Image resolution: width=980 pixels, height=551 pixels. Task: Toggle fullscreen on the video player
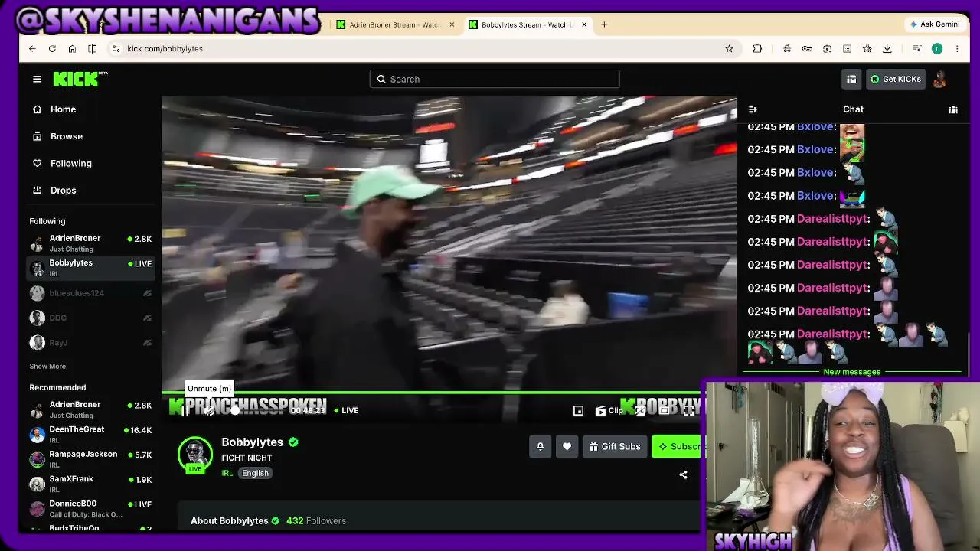pyautogui.click(x=689, y=410)
